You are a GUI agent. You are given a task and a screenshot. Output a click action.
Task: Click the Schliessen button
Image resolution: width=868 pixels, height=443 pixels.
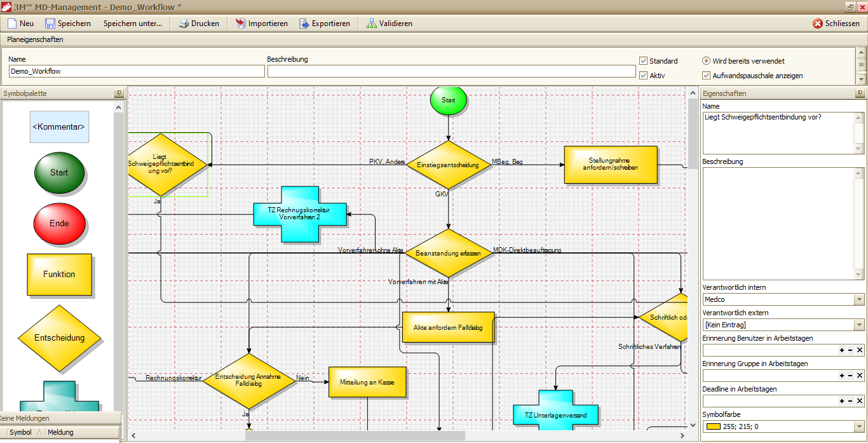point(836,24)
